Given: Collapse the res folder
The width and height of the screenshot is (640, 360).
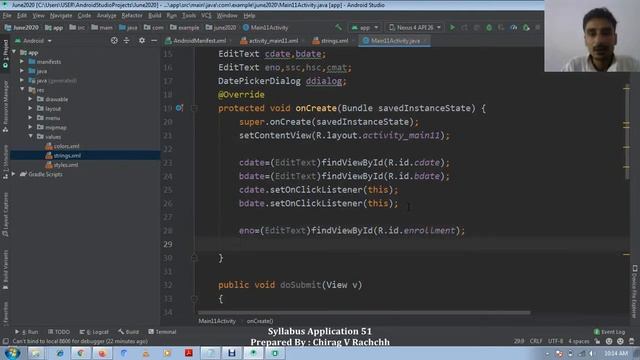Looking at the screenshot, I should 22,89.
